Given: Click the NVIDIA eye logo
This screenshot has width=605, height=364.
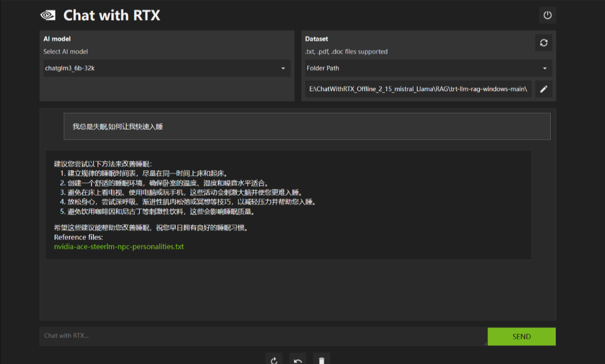Looking at the screenshot, I should 48,16.
